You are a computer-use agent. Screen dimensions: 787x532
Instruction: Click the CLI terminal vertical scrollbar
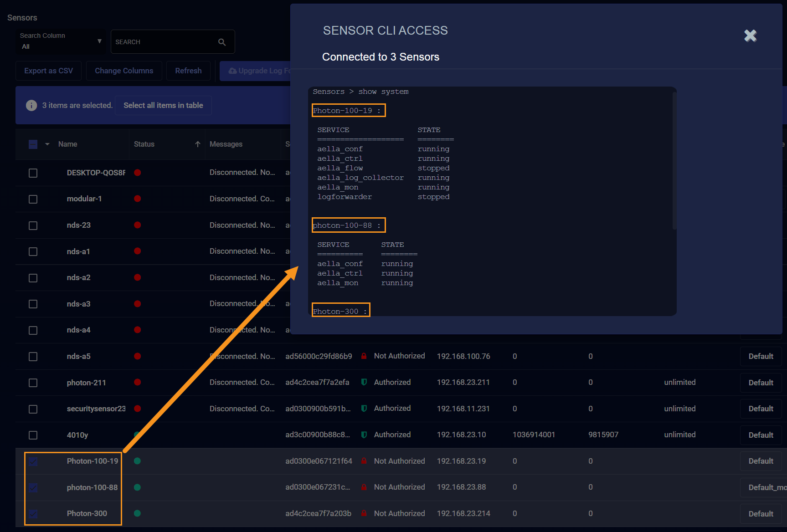(674, 159)
